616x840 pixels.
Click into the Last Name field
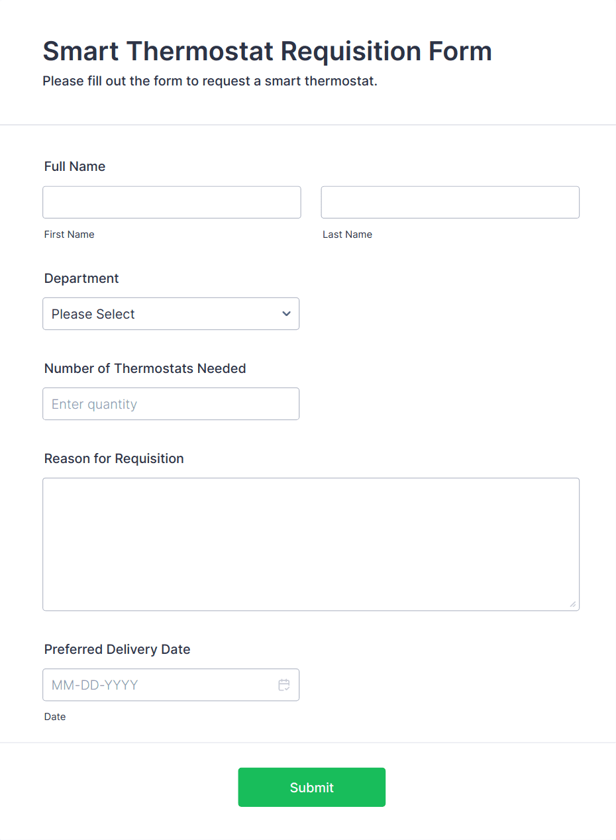pyautogui.click(x=450, y=202)
